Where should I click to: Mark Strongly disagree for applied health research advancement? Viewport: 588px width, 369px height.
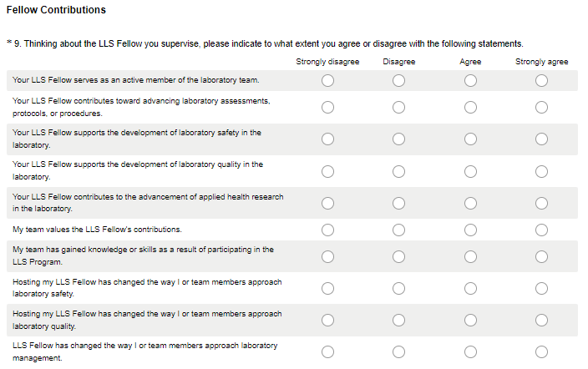(327, 203)
